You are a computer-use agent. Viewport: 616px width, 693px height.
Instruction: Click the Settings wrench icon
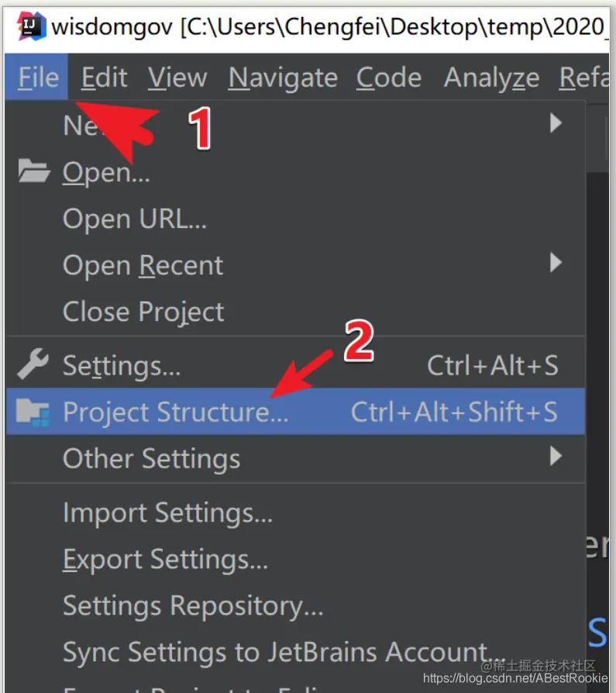pos(33,364)
